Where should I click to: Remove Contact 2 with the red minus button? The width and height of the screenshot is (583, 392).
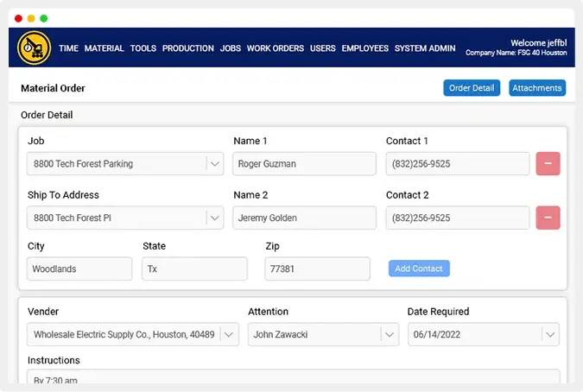pos(548,218)
